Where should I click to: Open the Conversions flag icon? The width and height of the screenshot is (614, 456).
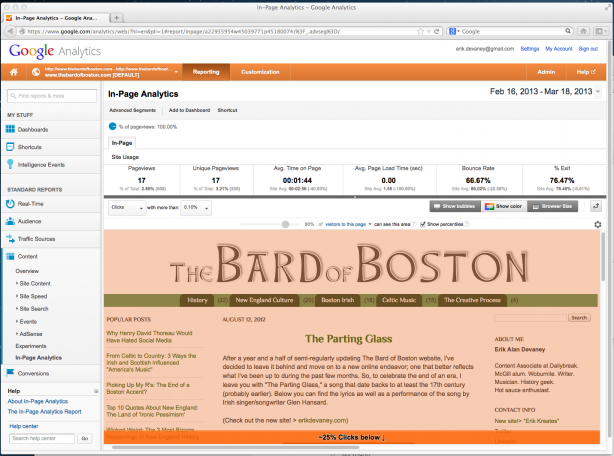10,373
